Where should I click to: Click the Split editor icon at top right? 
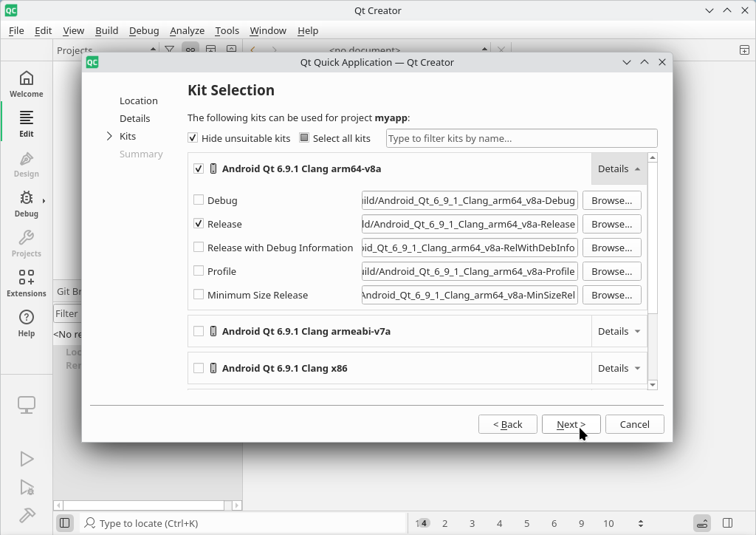(x=744, y=50)
